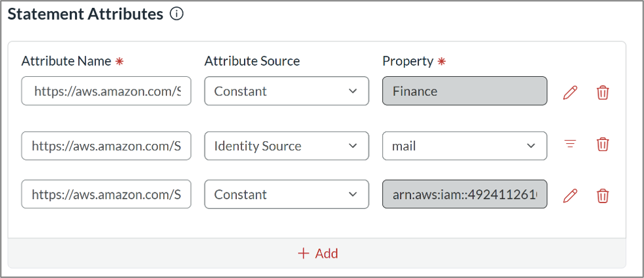
Task: Expand the mail property dropdown
Action: pyautogui.click(x=464, y=146)
